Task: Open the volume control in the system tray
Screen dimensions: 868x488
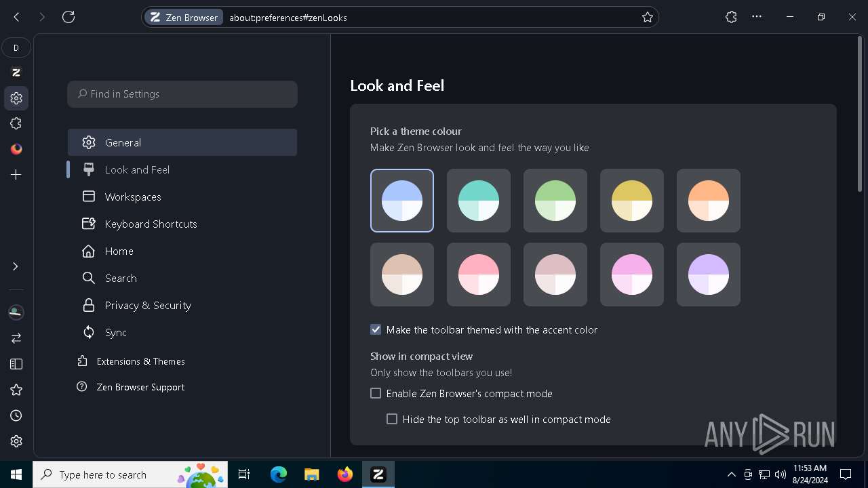Action: (x=781, y=474)
